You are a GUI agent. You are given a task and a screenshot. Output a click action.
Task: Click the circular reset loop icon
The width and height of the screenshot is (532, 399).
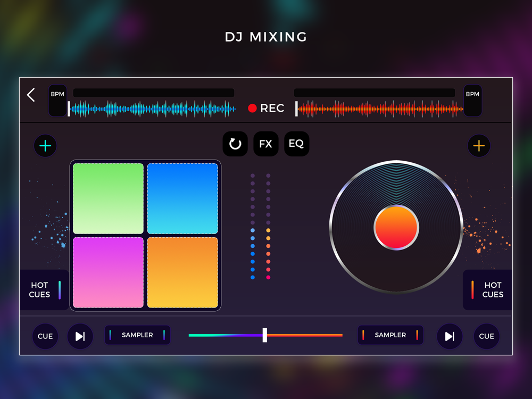[235, 144]
